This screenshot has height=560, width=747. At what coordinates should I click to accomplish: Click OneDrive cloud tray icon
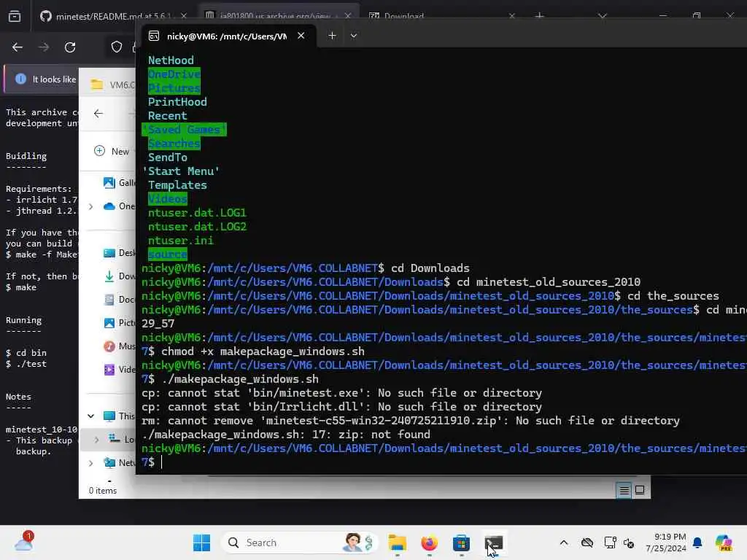pyautogui.click(x=587, y=542)
